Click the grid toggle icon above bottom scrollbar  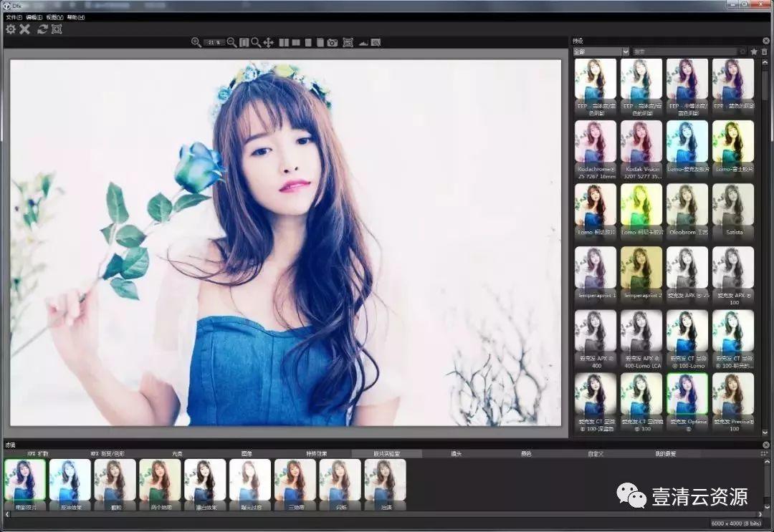(x=765, y=454)
